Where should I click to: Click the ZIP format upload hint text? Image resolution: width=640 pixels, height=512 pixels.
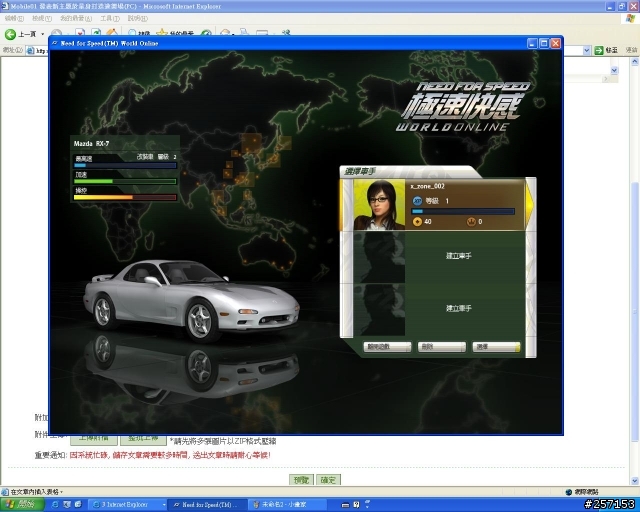click(x=223, y=441)
